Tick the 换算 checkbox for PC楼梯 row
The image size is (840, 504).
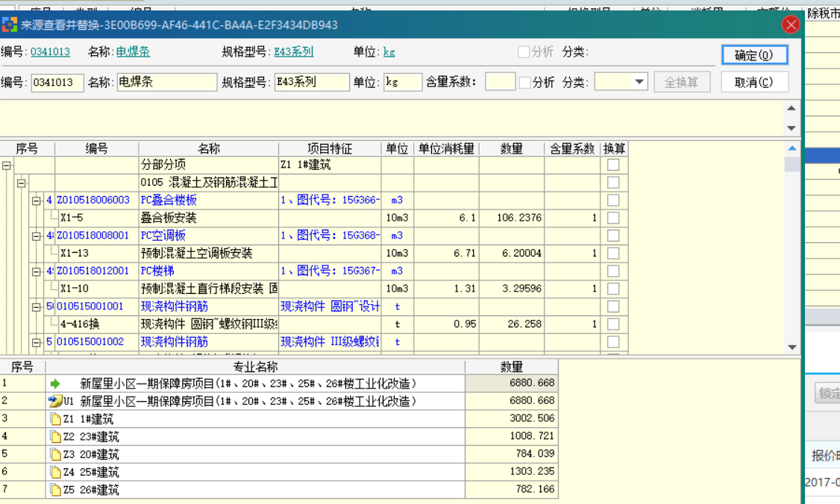point(613,271)
